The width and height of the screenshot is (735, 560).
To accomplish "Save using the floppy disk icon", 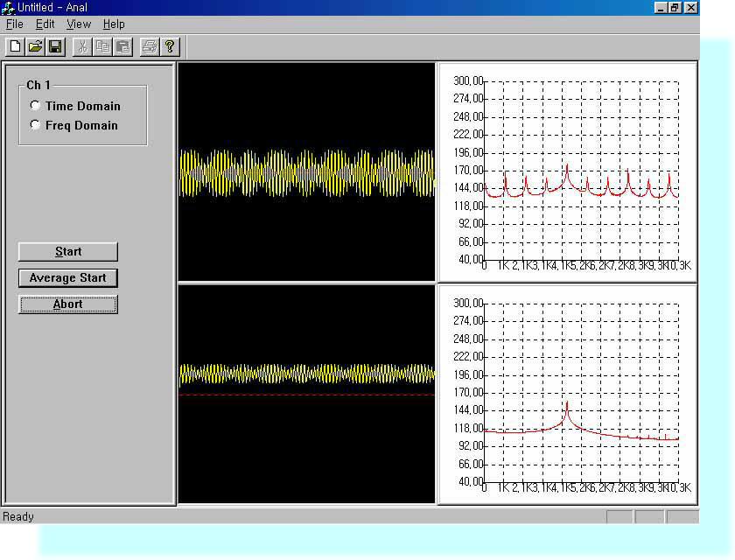I will (x=54, y=46).
